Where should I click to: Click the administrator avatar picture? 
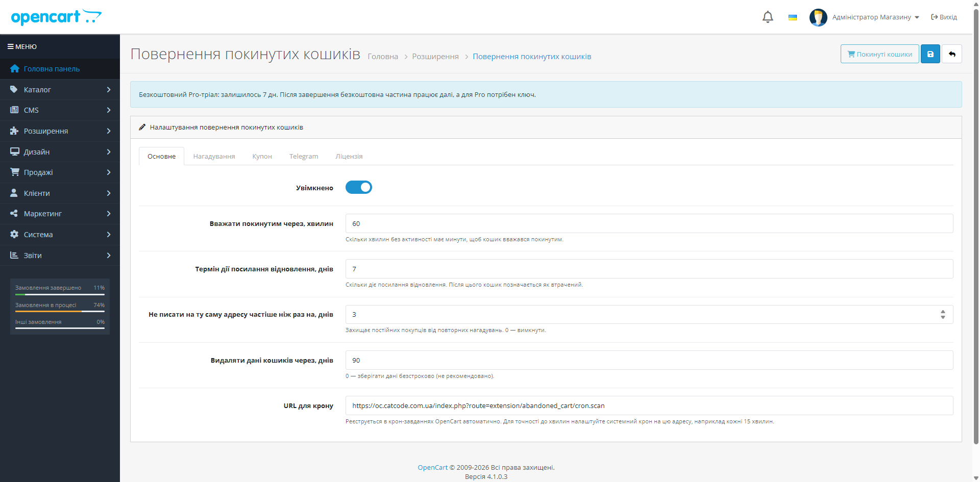818,17
